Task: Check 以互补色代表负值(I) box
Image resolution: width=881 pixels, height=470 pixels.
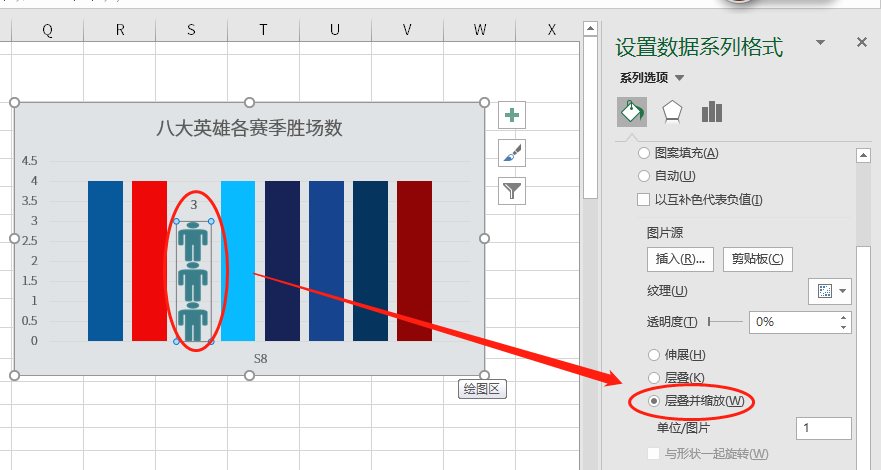Action: pos(644,199)
